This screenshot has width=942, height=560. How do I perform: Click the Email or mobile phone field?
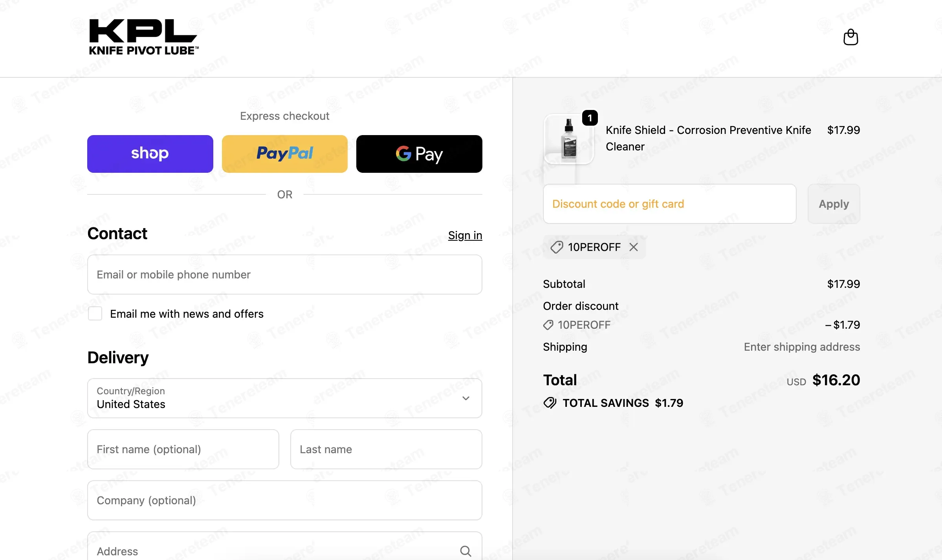(x=284, y=275)
